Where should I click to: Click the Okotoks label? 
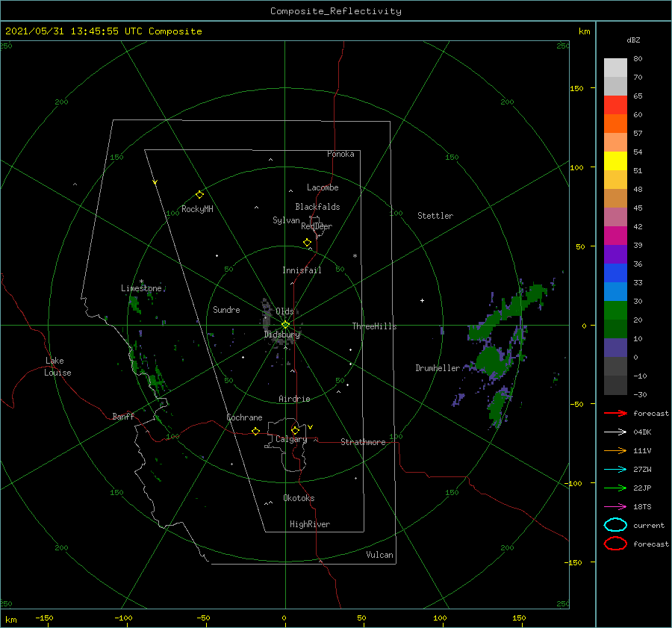click(x=299, y=498)
